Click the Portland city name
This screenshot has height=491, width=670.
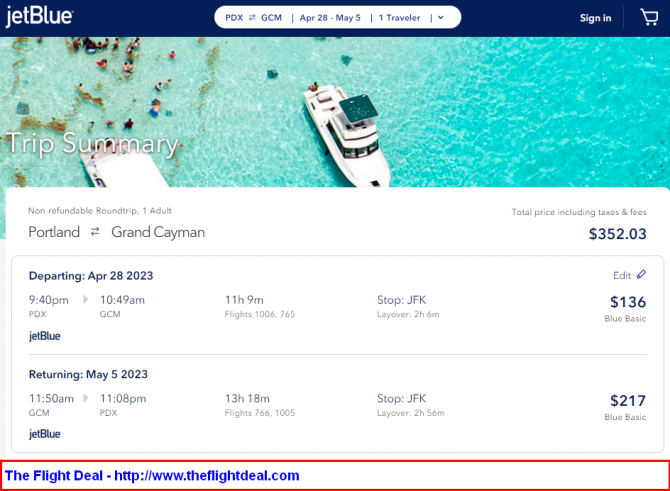tap(54, 232)
